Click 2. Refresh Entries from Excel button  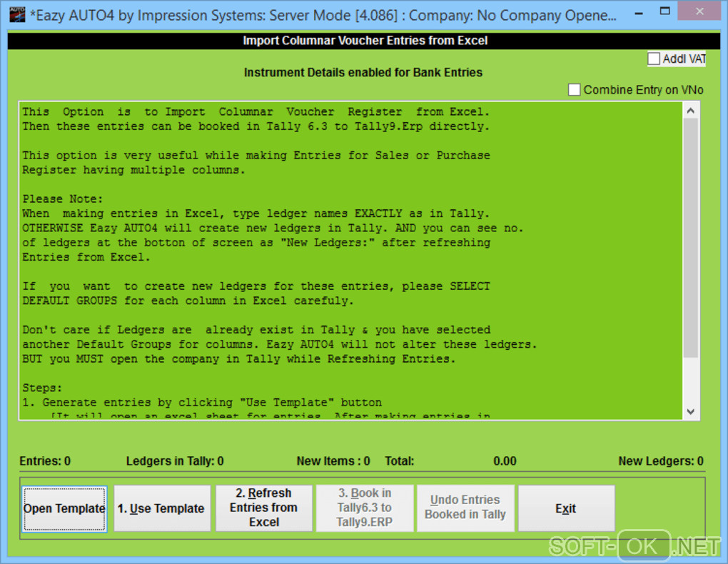263,508
